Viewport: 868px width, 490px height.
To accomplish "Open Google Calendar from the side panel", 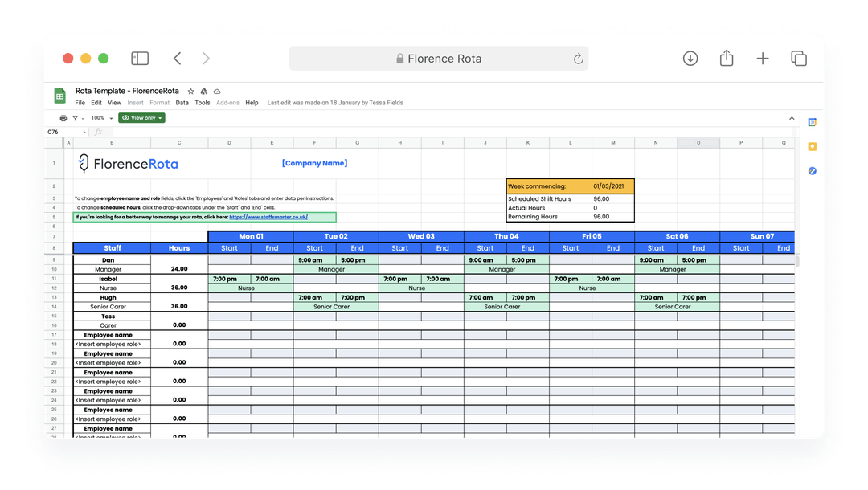I will tap(813, 120).
